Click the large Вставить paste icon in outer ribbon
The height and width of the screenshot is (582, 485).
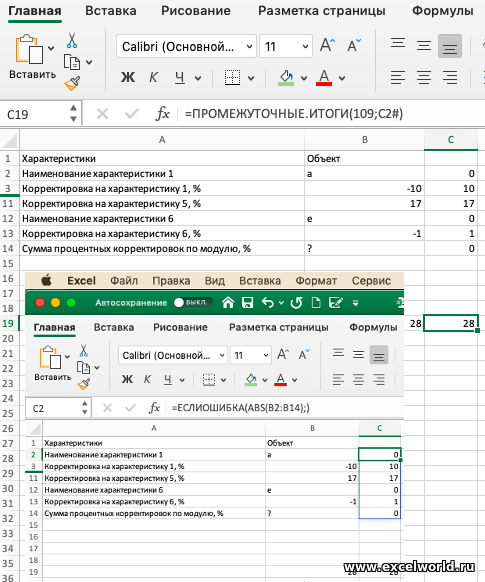[28, 49]
